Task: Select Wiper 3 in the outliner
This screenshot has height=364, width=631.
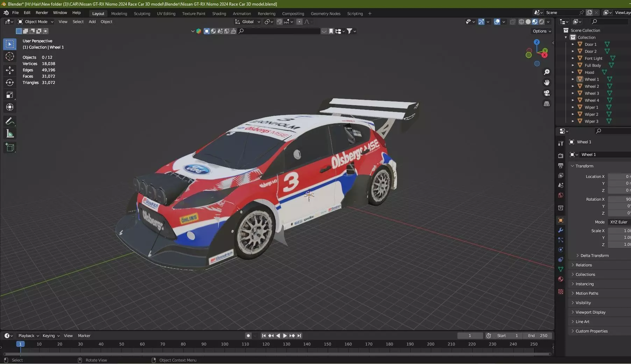Action: 591,121
